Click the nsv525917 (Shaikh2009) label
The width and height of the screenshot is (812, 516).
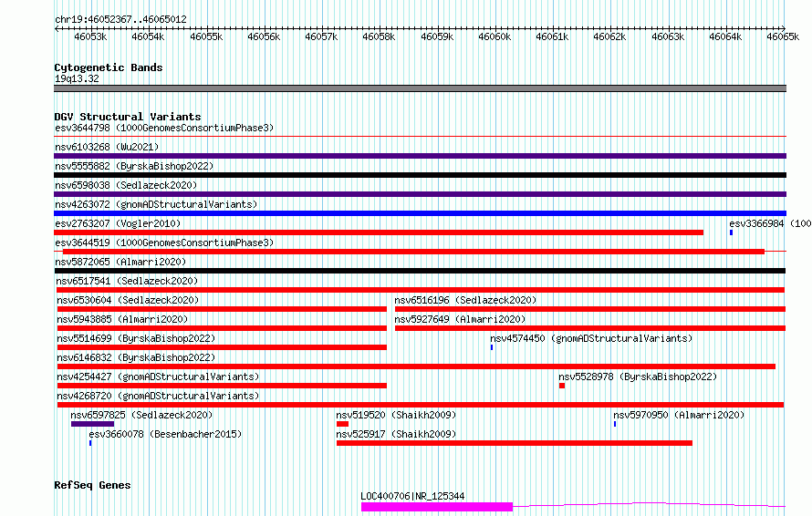[396, 434]
